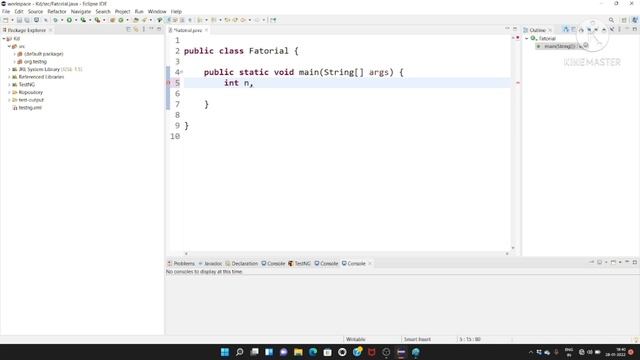Switch to the Declaration tab

pyautogui.click(x=242, y=264)
